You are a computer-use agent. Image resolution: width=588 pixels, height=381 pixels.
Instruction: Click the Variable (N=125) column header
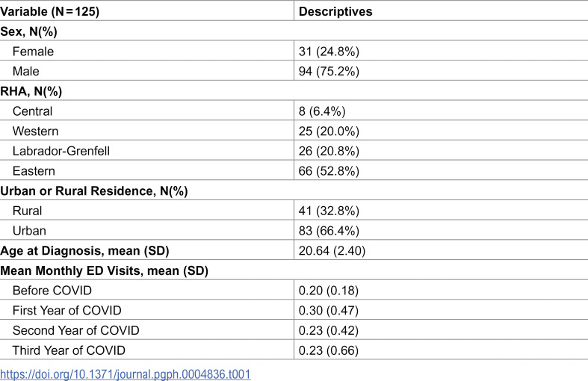(50, 11)
